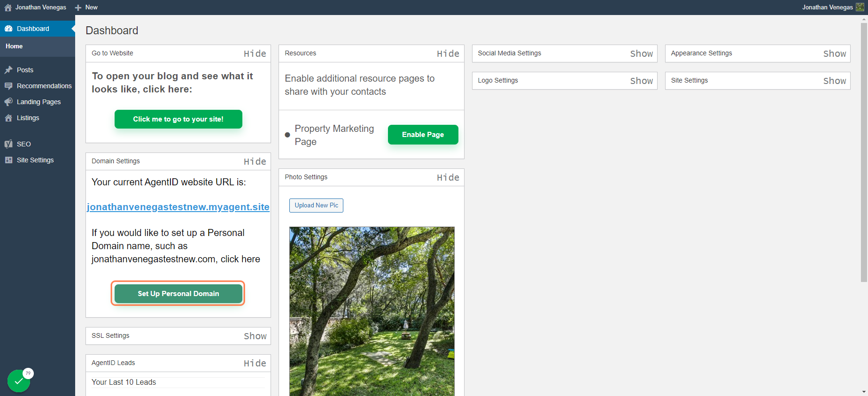The height and width of the screenshot is (396, 868).
Task: Show the SSL Settings panel
Action: [255, 336]
